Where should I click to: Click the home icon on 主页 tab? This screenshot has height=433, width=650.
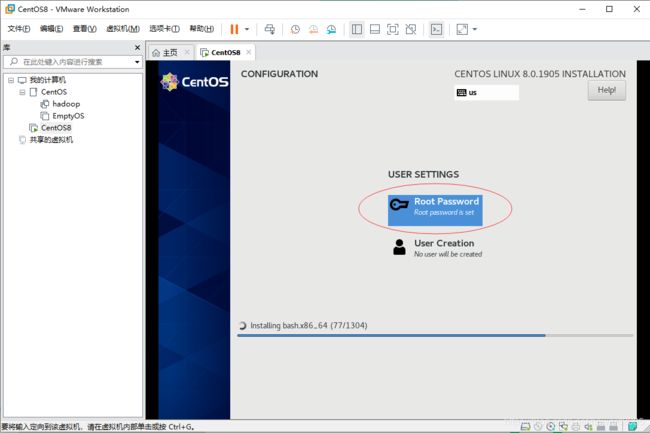pyautogui.click(x=156, y=53)
